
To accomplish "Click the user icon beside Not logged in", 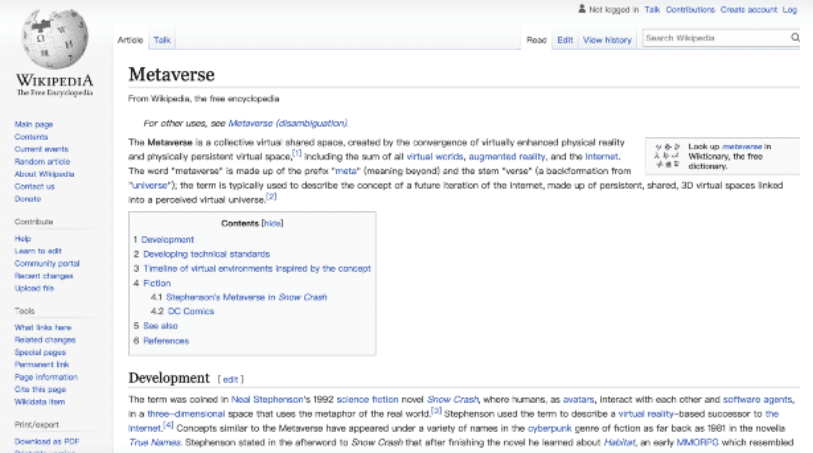I will coord(582,9).
